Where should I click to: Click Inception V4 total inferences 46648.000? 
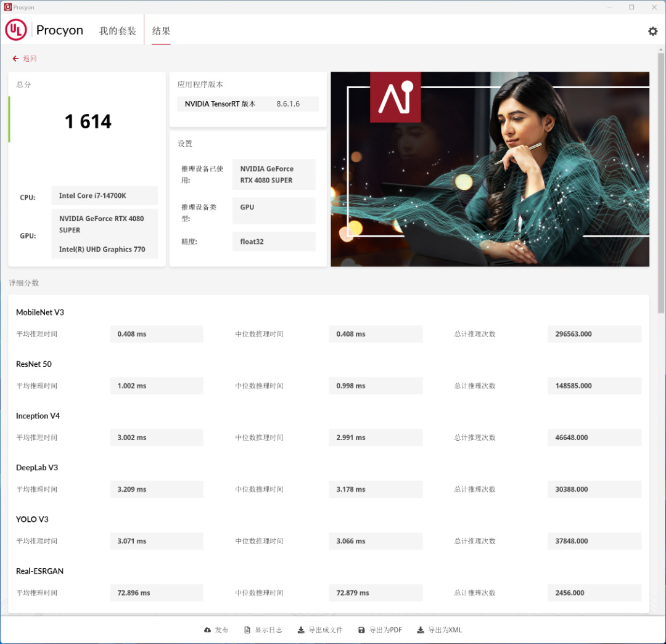click(x=594, y=438)
